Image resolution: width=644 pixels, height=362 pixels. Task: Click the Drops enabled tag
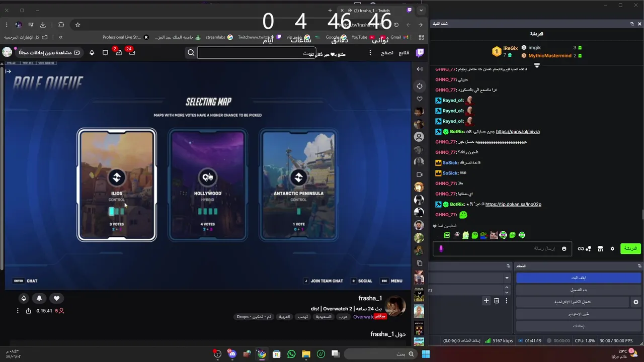click(x=254, y=317)
